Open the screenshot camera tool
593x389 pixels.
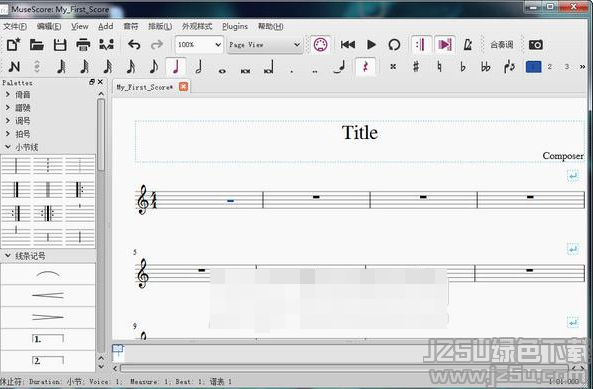[536, 45]
